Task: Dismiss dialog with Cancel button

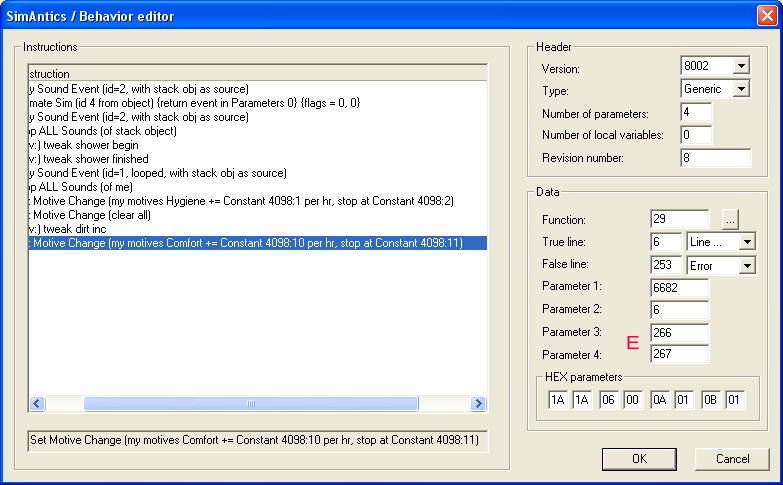Action: (732, 459)
